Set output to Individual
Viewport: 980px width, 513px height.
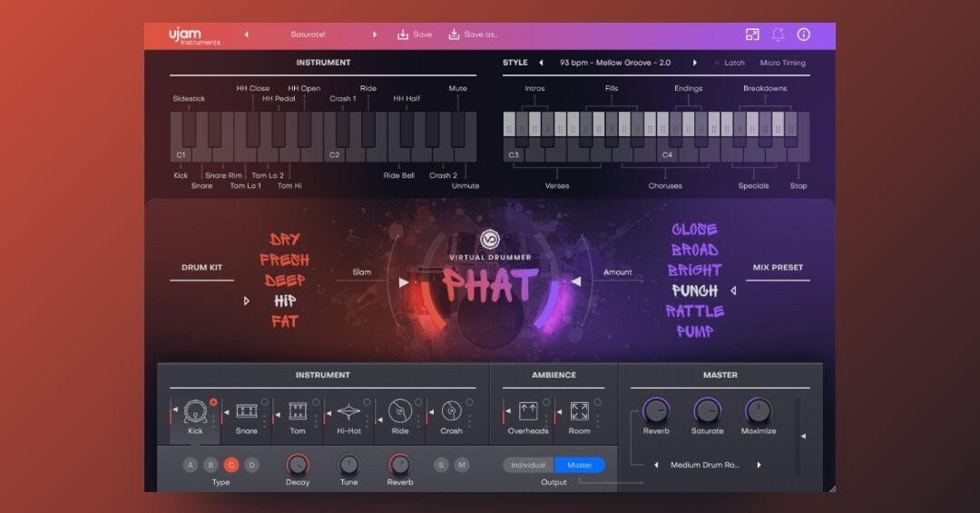(528, 465)
